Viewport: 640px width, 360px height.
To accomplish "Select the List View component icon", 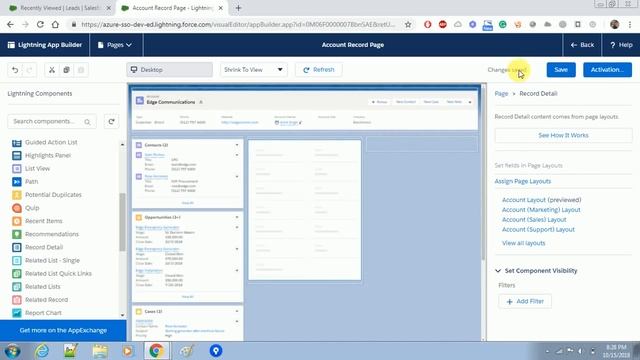I will point(17,169).
